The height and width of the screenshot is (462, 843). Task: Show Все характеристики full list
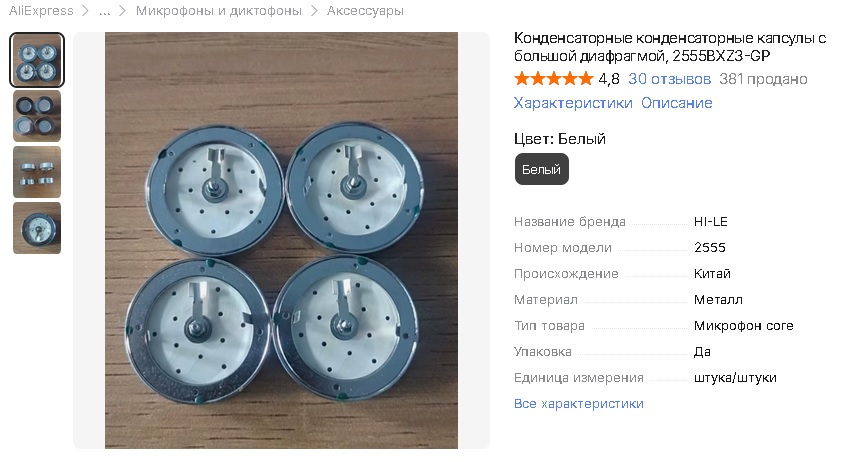click(578, 403)
